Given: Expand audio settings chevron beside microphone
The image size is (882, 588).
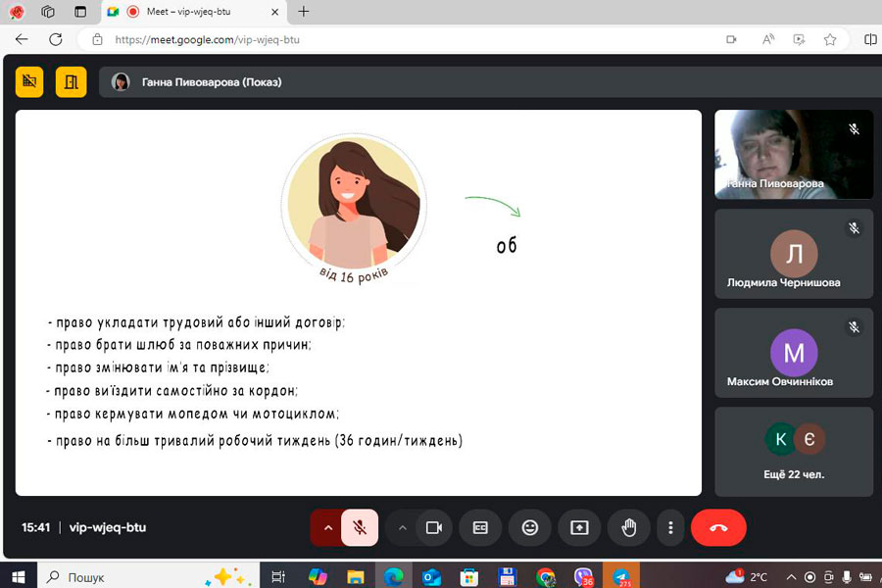Looking at the screenshot, I should click(328, 528).
